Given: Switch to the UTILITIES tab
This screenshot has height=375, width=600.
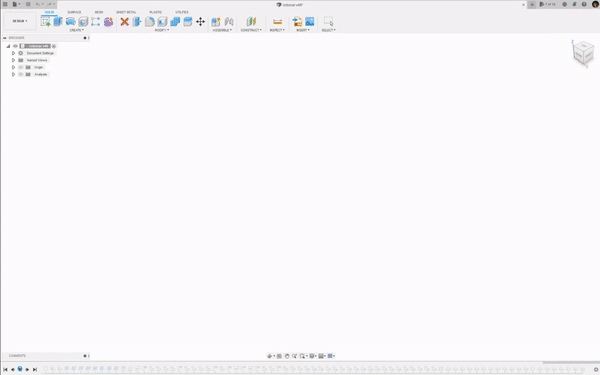Looking at the screenshot, I should pyautogui.click(x=182, y=12).
